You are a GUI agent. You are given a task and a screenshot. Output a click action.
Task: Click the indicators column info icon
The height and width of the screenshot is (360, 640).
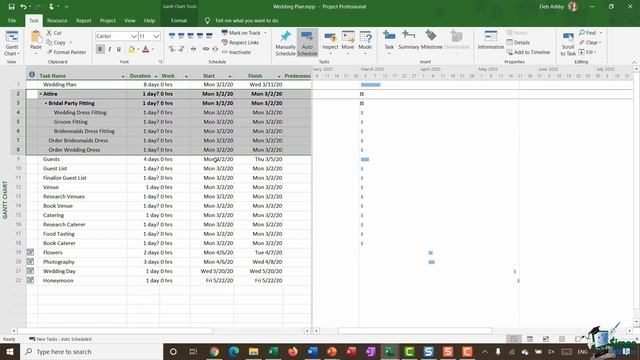click(x=32, y=75)
